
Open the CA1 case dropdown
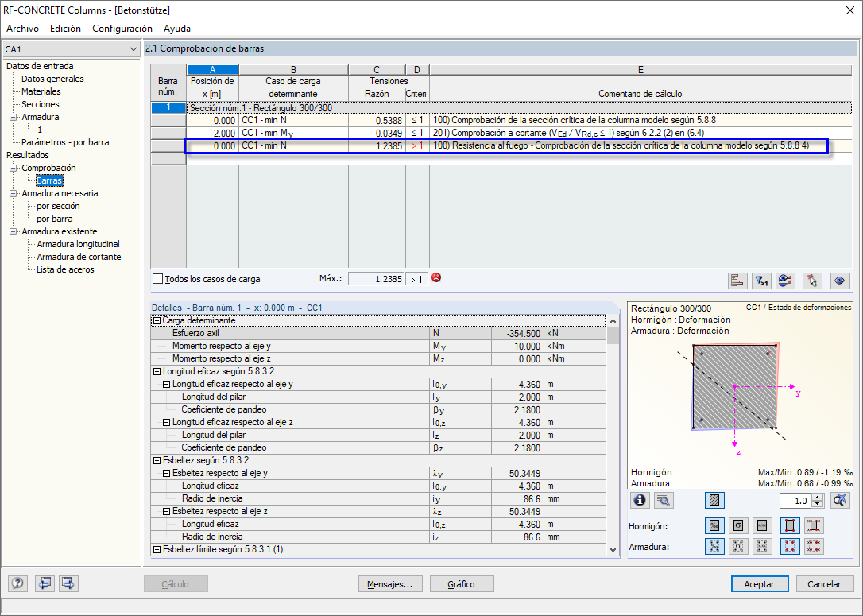pyautogui.click(x=71, y=49)
